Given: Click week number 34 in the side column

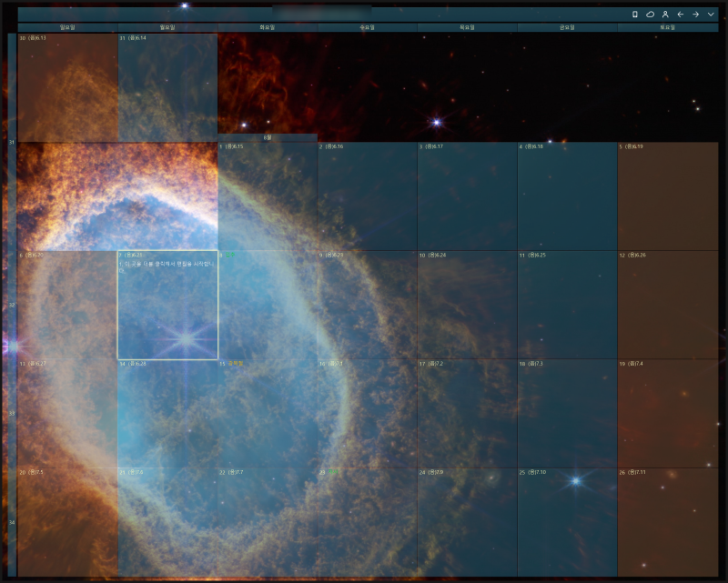Looking at the screenshot, I should pos(12,522).
